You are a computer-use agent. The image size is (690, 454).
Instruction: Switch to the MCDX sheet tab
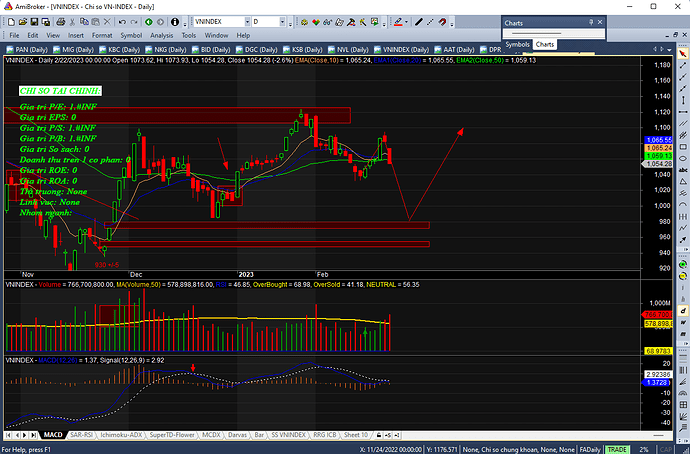(x=211, y=435)
